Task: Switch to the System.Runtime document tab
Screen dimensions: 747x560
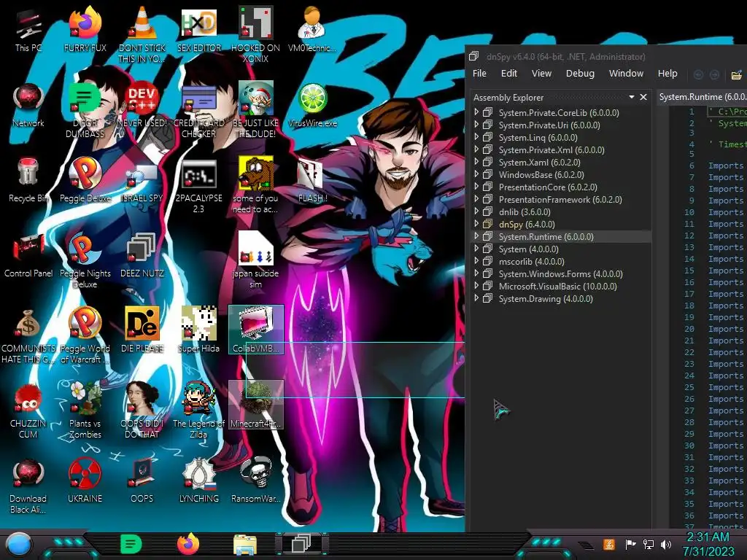Action: 702,97
